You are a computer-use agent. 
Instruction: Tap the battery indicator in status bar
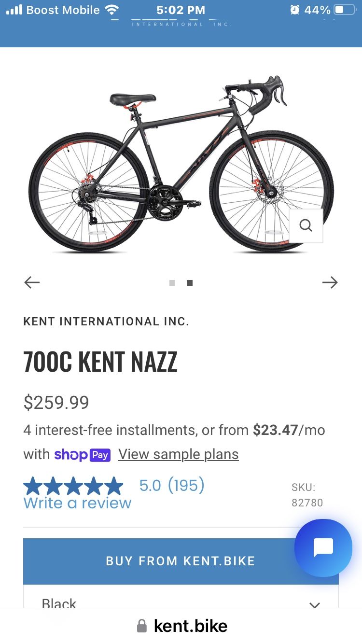[345, 10]
